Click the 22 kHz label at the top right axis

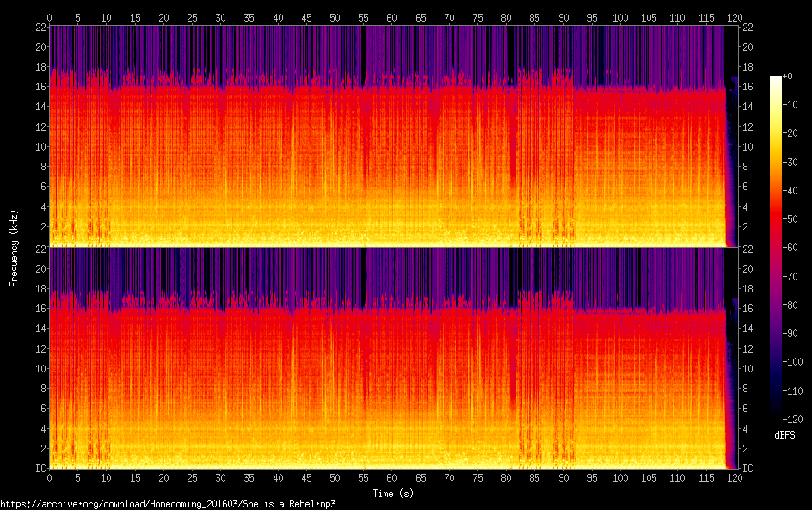pyautogui.click(x=747, y=27)
